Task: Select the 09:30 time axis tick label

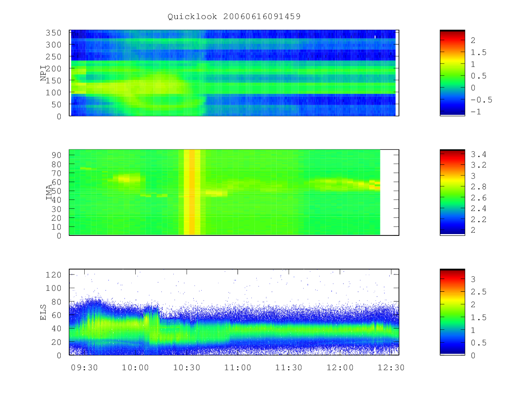Action: point(84,368)
